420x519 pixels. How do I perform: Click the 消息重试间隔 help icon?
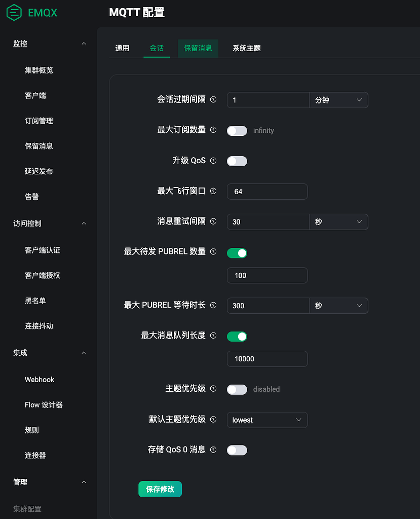pos(213,221)
